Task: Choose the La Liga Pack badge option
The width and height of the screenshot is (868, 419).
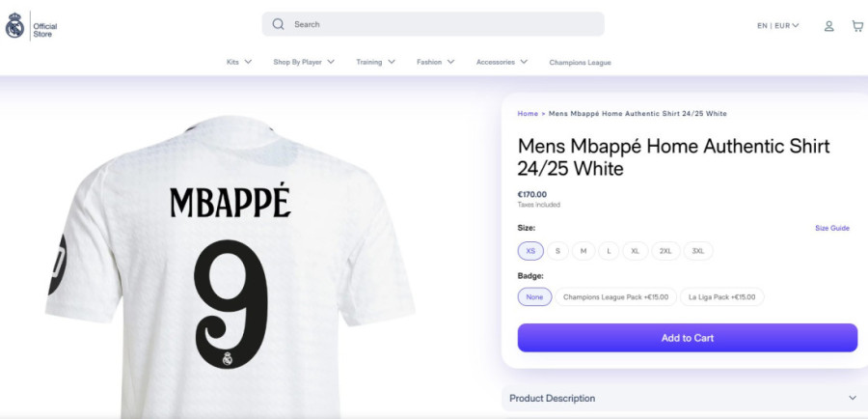Action: click(x=721, y=297)
